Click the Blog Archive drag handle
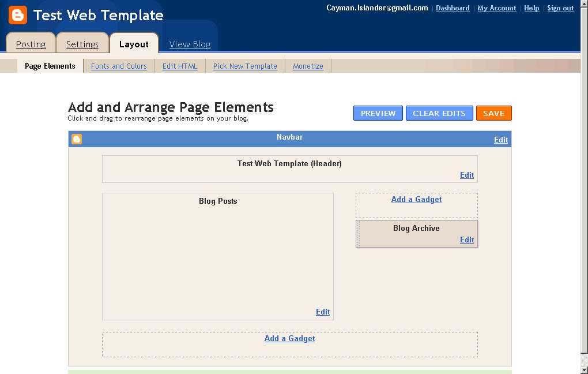This screenshot has width=588, height=374. pyautogui.click(x=358, y=234)
